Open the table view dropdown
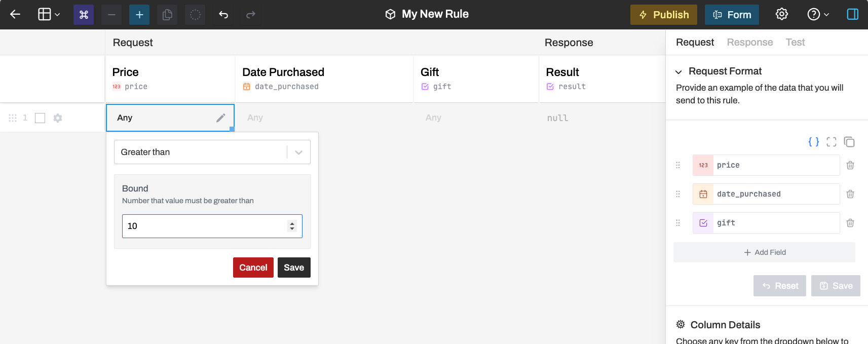This screenshot has width=868, height=344. pyautogui.click(x=49, y=15)
